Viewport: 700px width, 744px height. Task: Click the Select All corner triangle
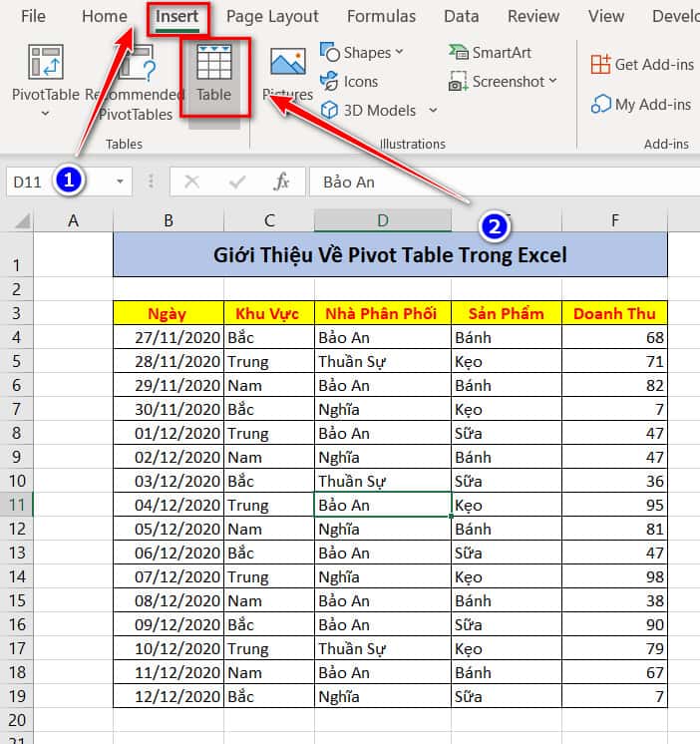22,221
